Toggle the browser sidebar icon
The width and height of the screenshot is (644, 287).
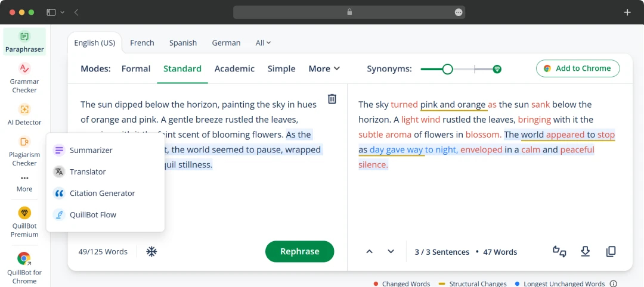pyautogui.click(x=51, y=13)
